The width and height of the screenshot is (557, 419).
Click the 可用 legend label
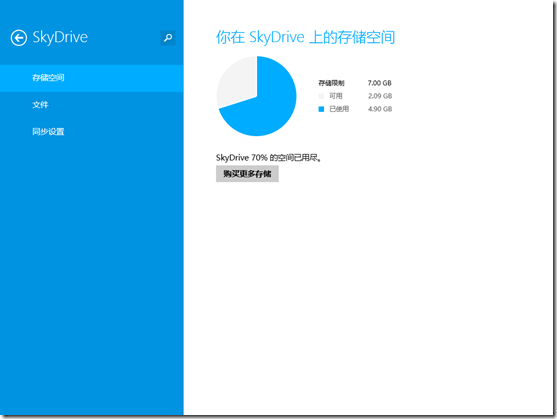pos(336,96)
